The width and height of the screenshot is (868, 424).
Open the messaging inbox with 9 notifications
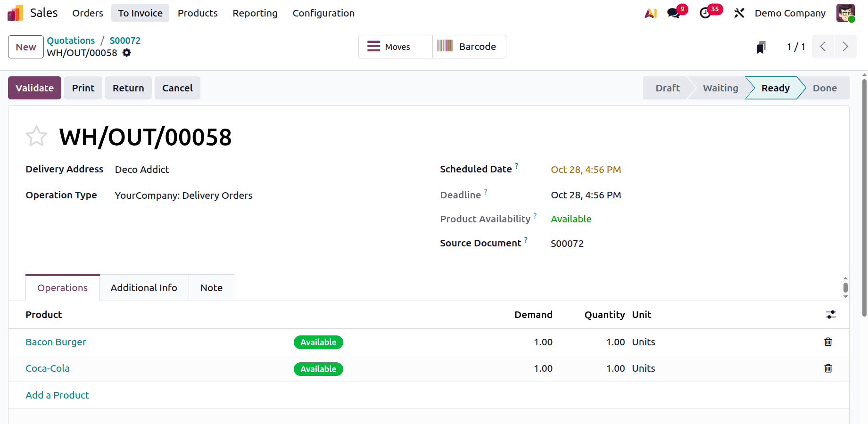coord(673,13)
